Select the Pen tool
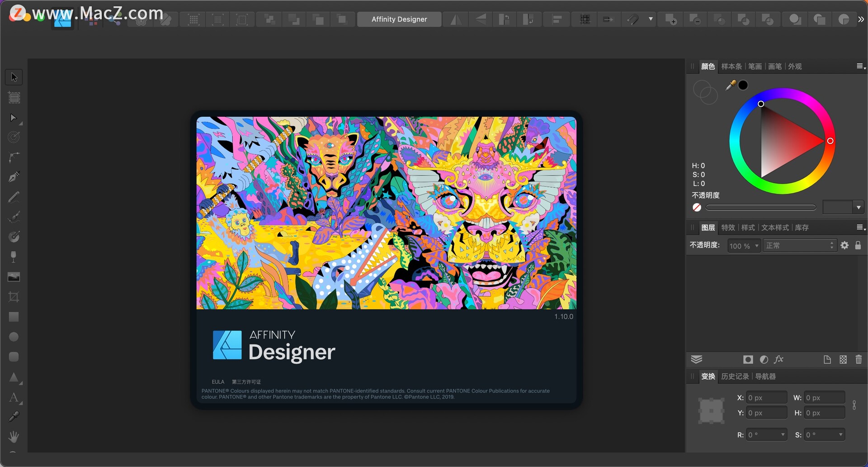Image resolution: width=868 pixels, height=467 pixels. pyautogui.click(x=14, y=177)
